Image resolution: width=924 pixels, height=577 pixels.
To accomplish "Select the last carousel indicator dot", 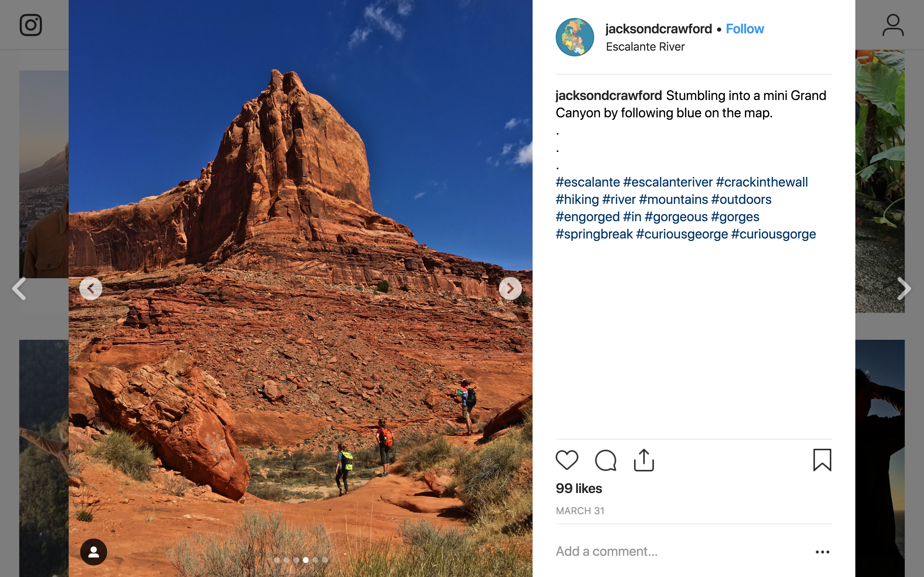I will click(x=325, y=560).
